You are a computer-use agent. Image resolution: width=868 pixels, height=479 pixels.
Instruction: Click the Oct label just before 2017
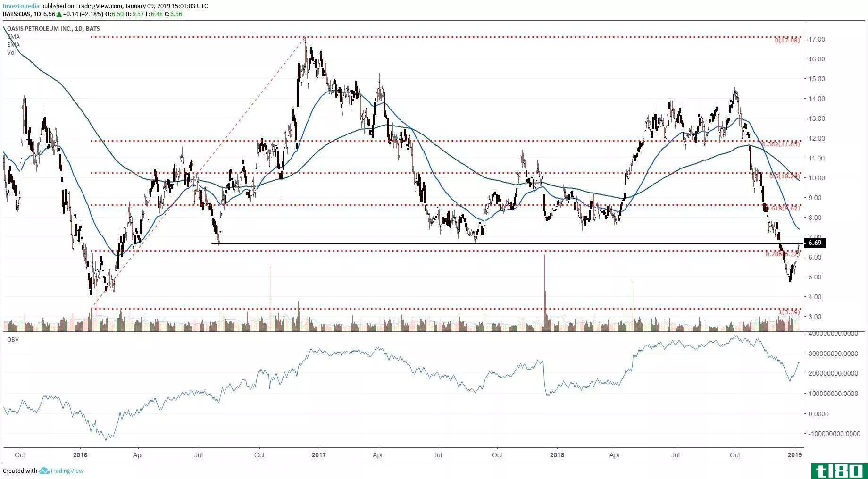259,455
